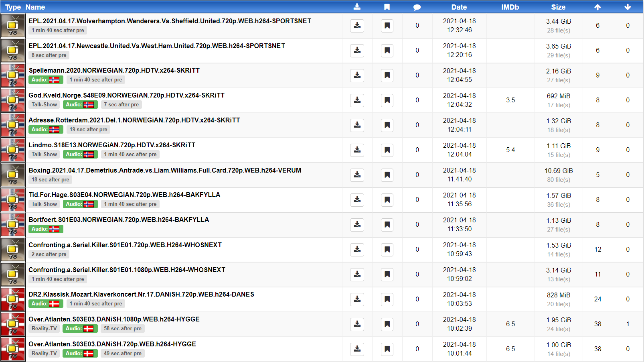The image size is (644, 362).
Task: Bookmark Bortfoert.S01E03 torrent
Action: click(x=387, y=225)
